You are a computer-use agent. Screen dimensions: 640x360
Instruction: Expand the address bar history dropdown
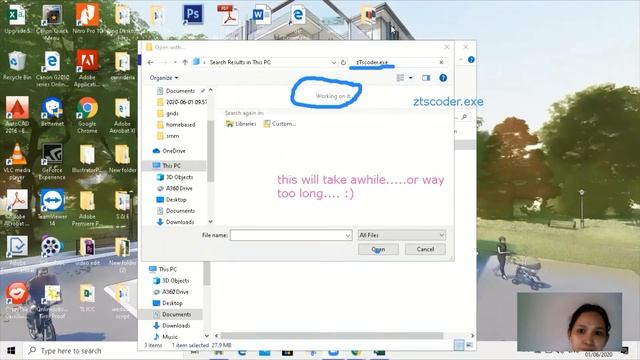click(334, 62)
